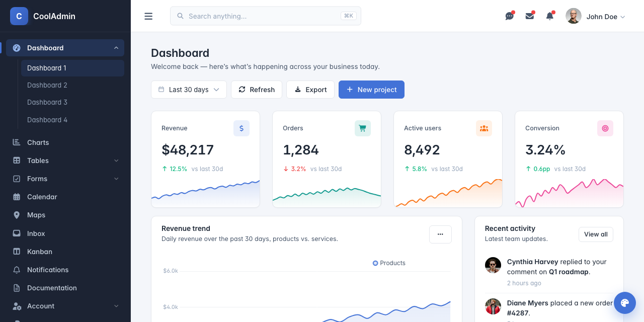The image size is (644, 322).
Task: Toggle the sidebar hamburger menu
Action: (148, 16)
